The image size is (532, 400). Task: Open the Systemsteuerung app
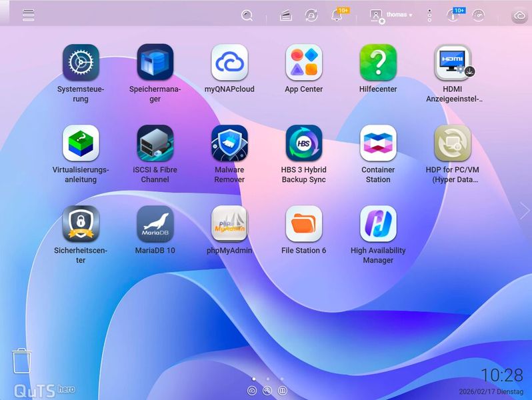pos(81,63)
